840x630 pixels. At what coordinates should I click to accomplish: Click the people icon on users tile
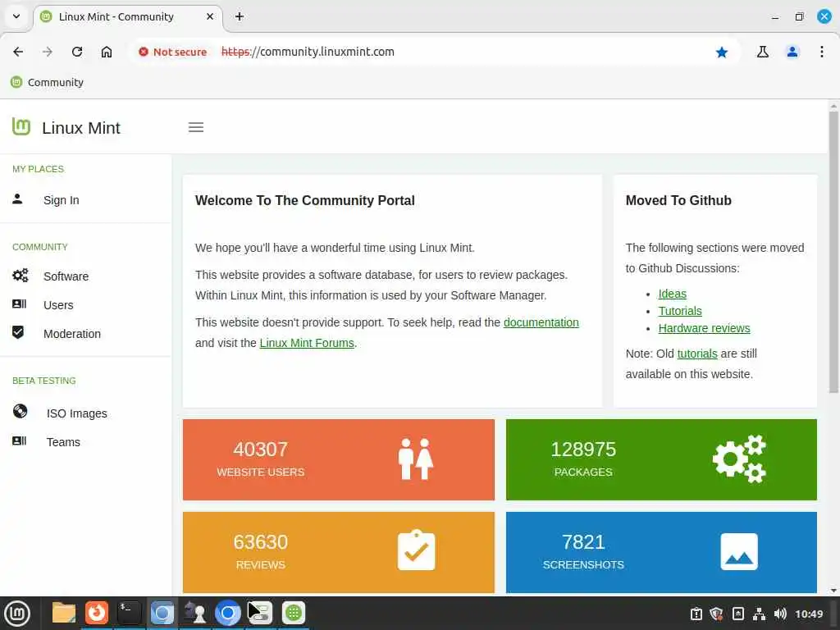click(416, 459)
